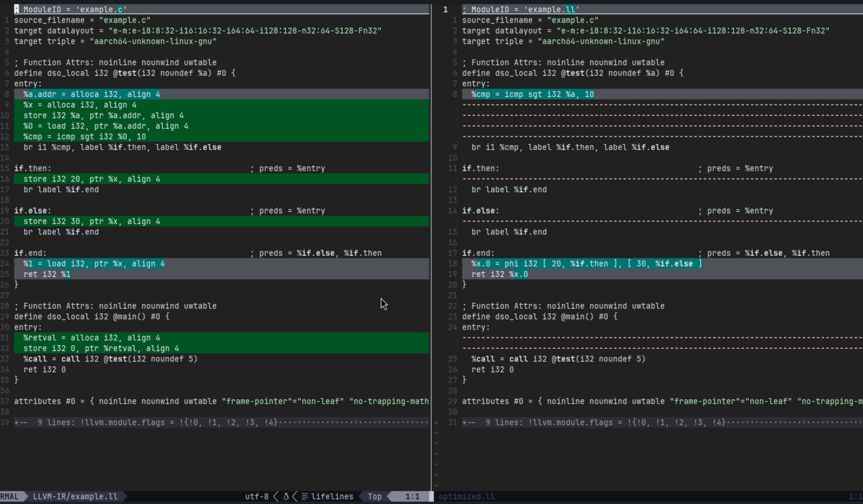Click the filetype lines icon before lifelines
The width and height of the screenshot is (863, 504).
304,496
